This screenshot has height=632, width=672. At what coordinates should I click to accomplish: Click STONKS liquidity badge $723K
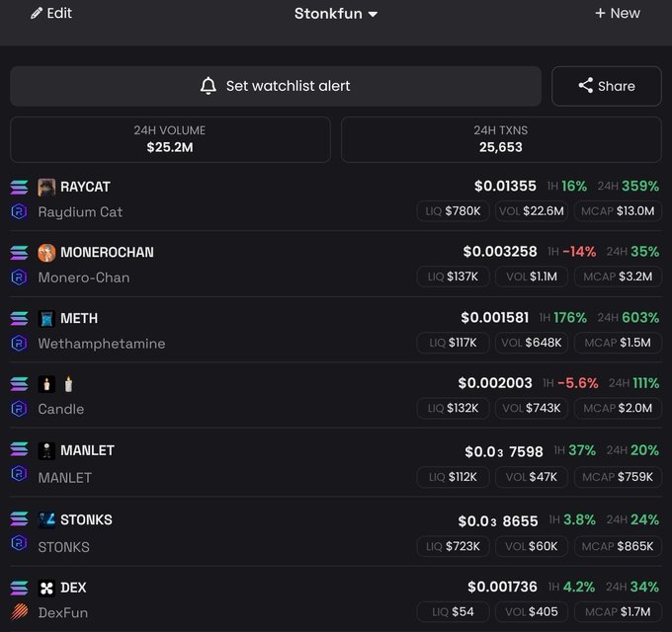click(453, 546)
